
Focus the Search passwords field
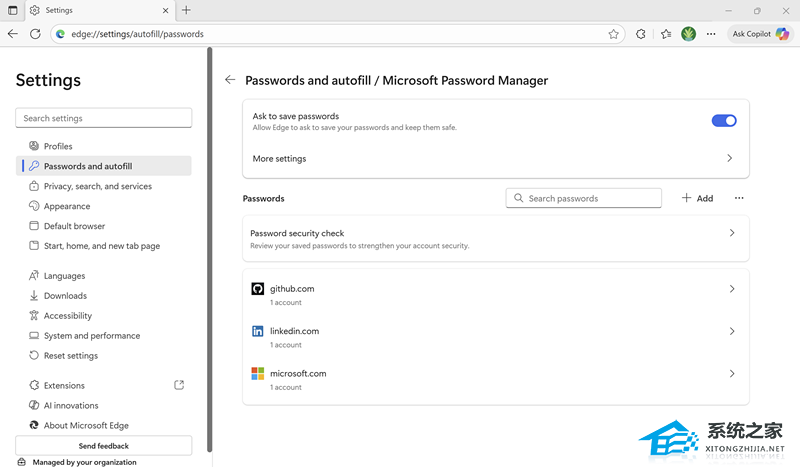590,198
